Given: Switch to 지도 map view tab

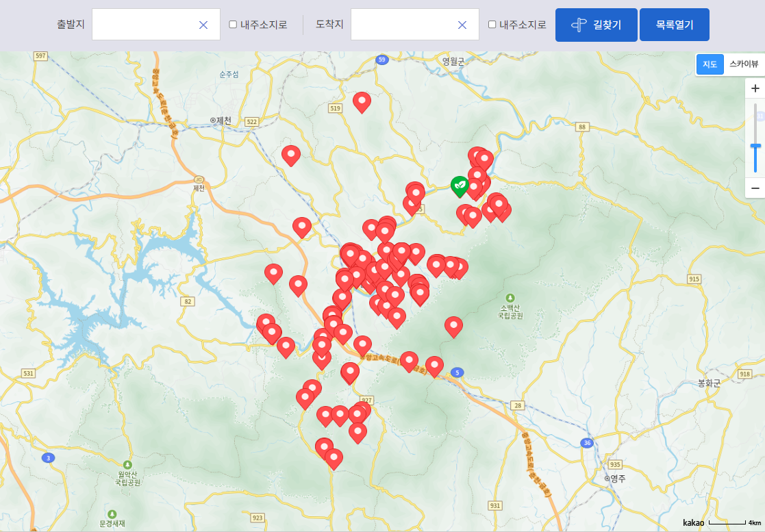Looking at the screenshot, I should click(x=710, y=64).
